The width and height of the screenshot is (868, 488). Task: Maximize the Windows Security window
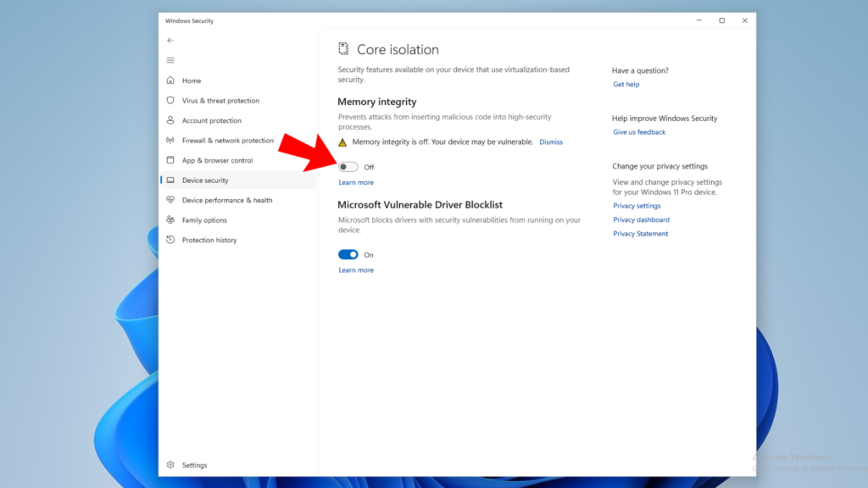pyautogui.click(x=722, y=20)
